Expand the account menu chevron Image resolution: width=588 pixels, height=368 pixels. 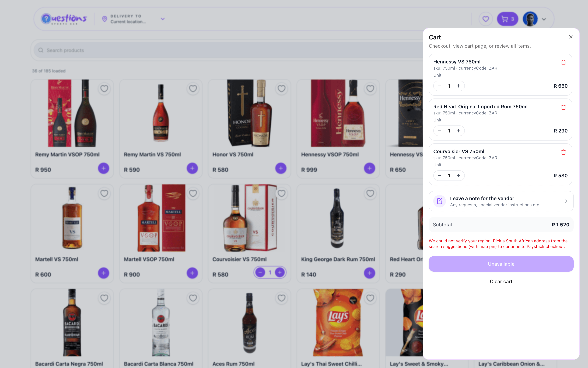pyautogui.click(x=544, y=19)
